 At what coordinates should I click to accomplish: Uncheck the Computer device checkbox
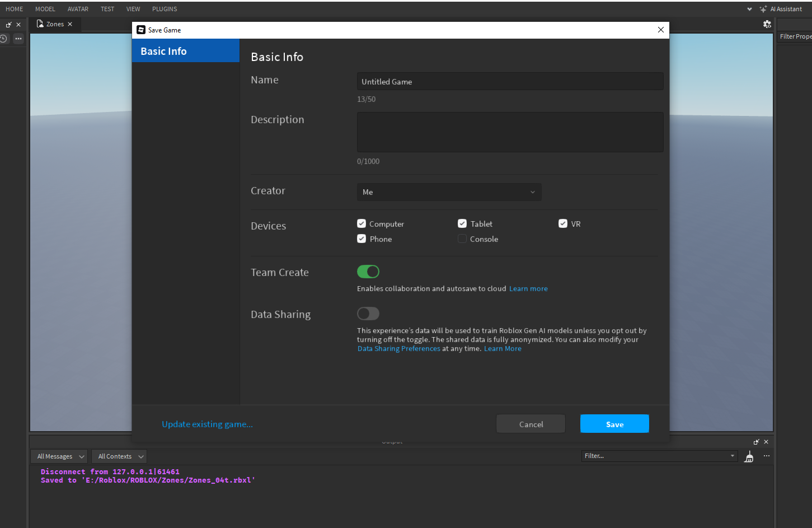pyautogui.click(x=362, y=223)
